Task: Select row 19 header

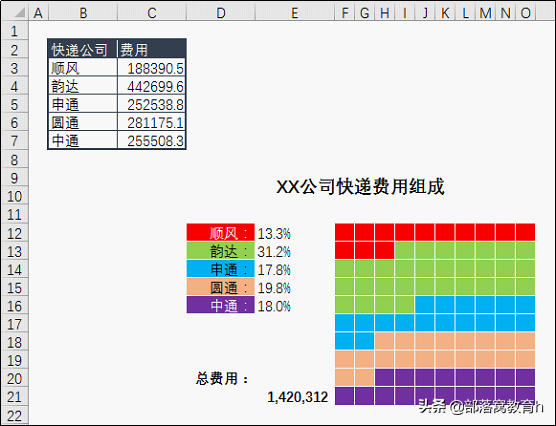Action: point(15,360)
